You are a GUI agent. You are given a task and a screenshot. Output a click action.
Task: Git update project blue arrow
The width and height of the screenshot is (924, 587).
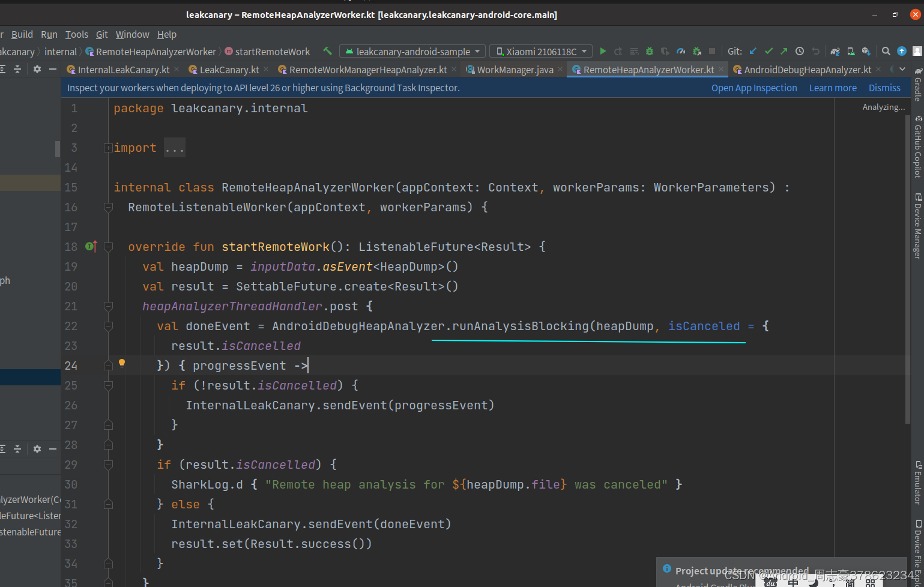(753, 52)
